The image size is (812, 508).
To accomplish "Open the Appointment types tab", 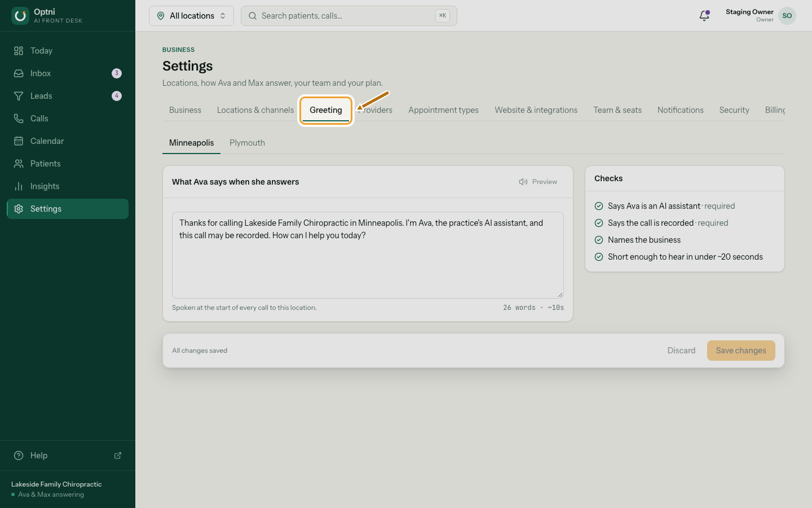I will pyautogui.click(x=444, y=110).
